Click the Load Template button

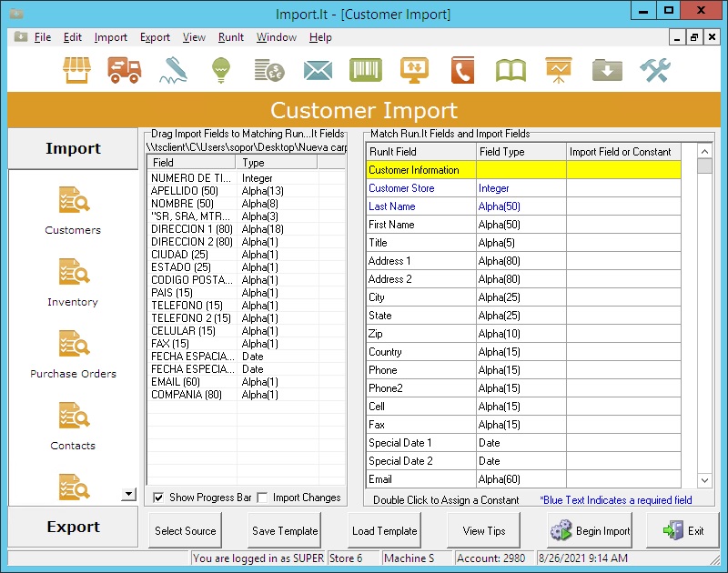[x=384, y=531]
